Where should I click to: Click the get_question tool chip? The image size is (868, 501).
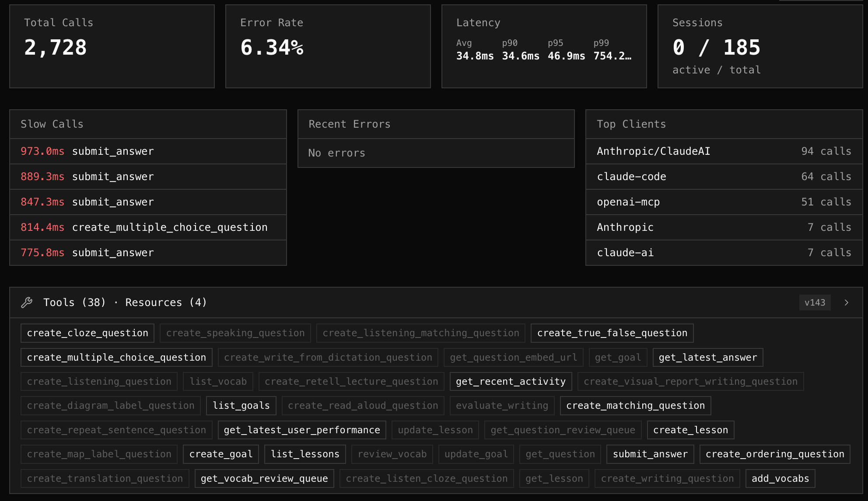pyautogui.click(x=560, y=454)
